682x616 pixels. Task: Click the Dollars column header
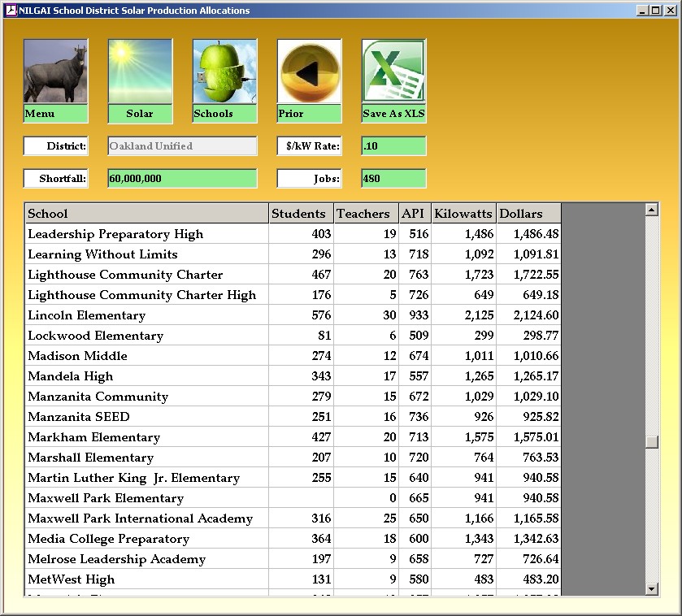[528, 214]
